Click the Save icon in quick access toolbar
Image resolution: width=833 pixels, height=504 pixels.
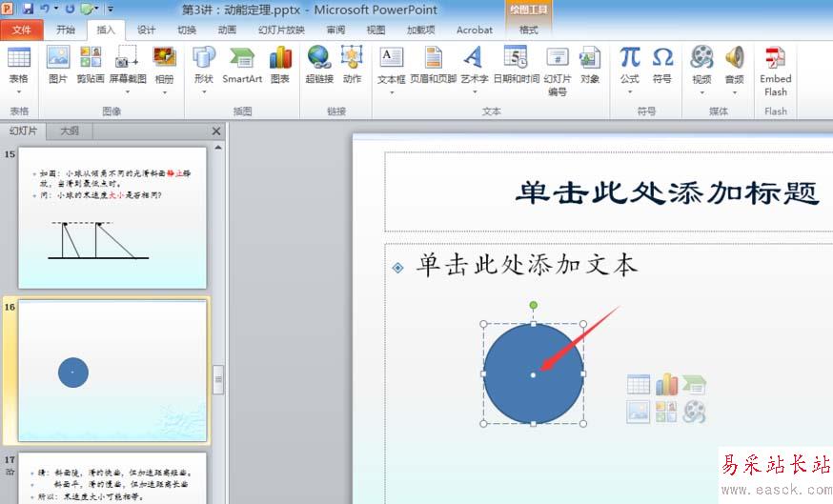[x=27, y=9]
